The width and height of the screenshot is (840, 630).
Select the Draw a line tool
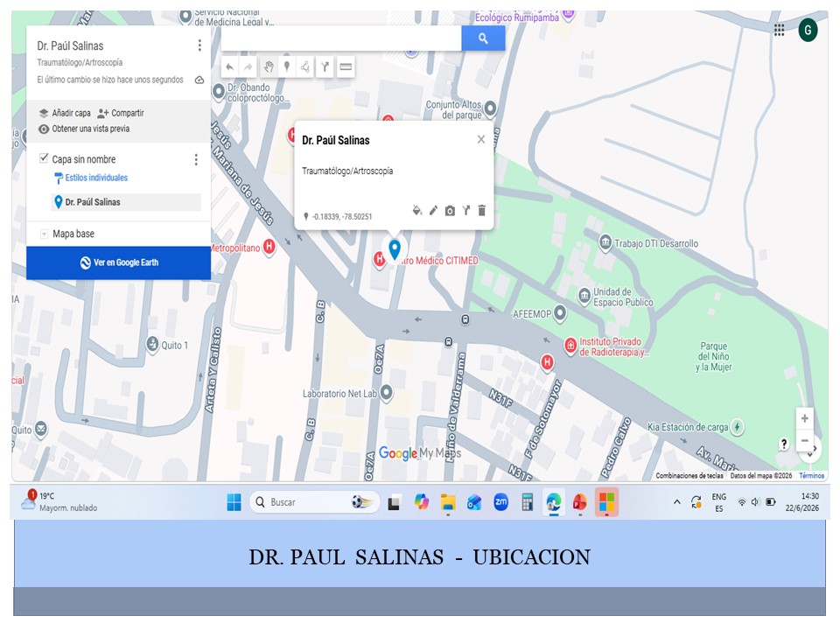(x=304, y=67)
